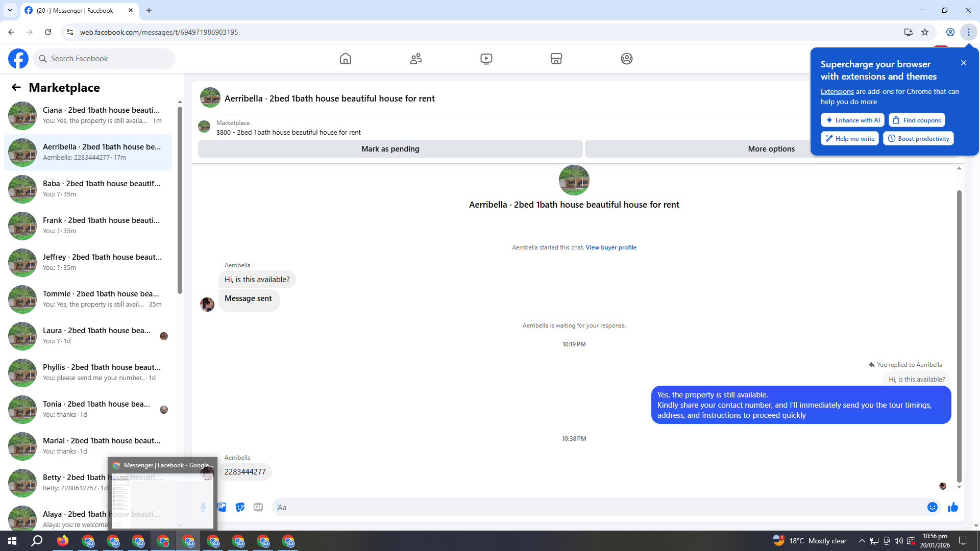Viewport: 980px width, 551px height.
Task: Open the View buyer profile link
Action: coord(611,247)
